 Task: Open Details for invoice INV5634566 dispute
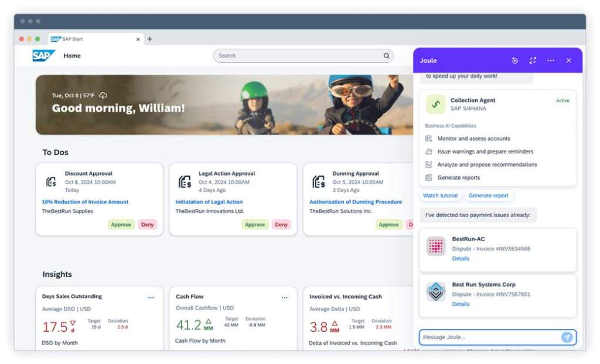point(461,258)
